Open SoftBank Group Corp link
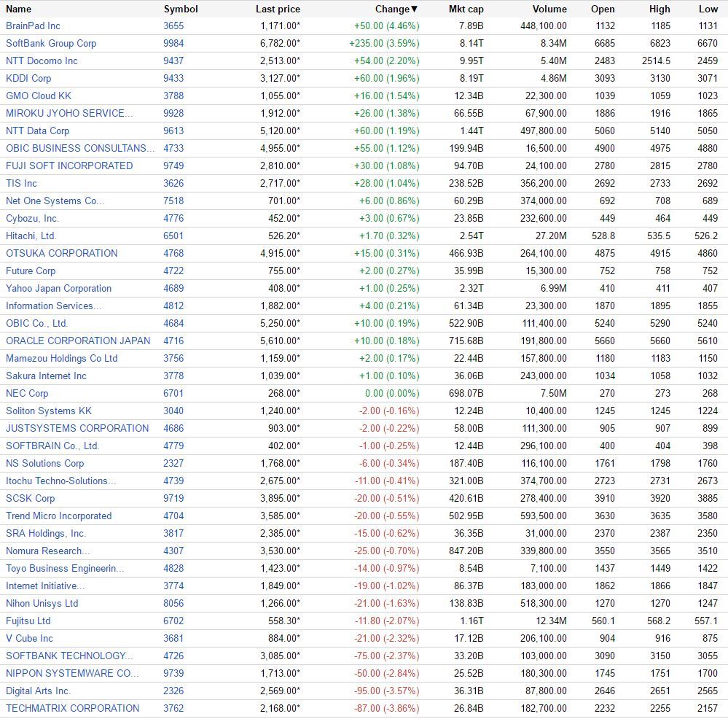The image size is (728, 719). (51, 44)
